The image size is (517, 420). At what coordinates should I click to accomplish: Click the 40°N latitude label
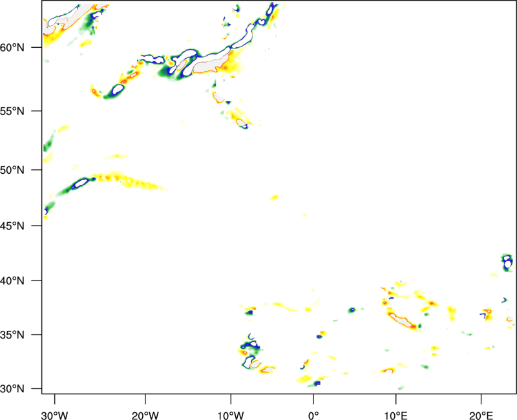click(x=12, y=281)
